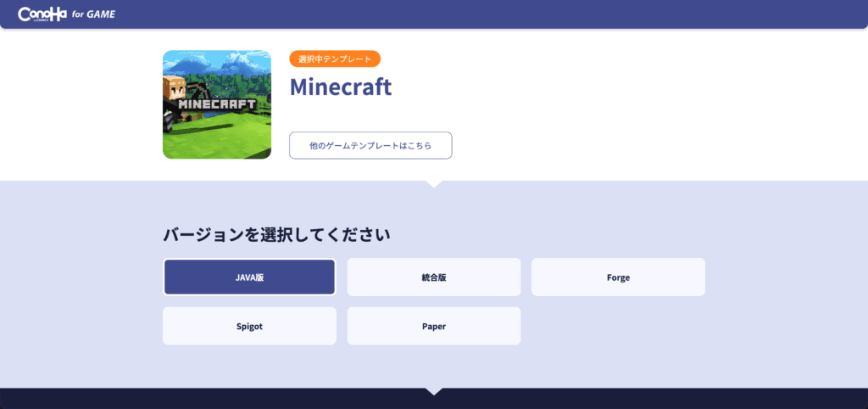
Task: Click the white triangle pointer above the version section
Action: point(434,183)
